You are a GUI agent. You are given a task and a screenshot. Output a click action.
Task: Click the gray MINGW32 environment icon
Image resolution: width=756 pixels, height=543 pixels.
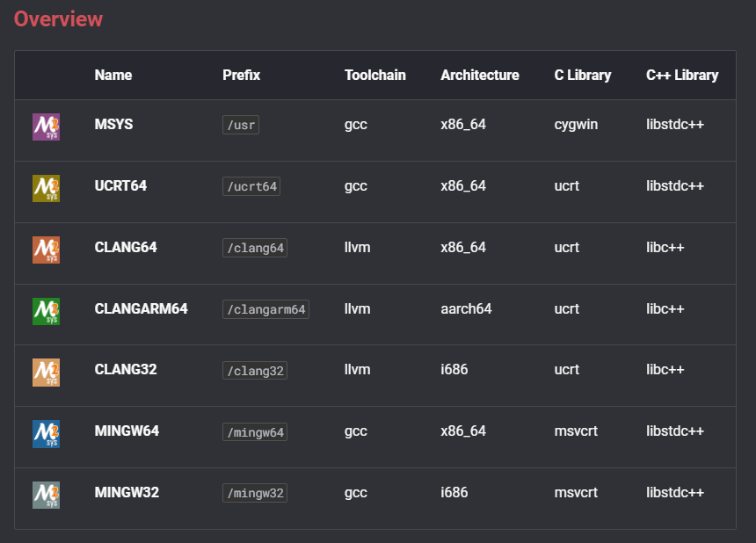[x=46, y=495]
